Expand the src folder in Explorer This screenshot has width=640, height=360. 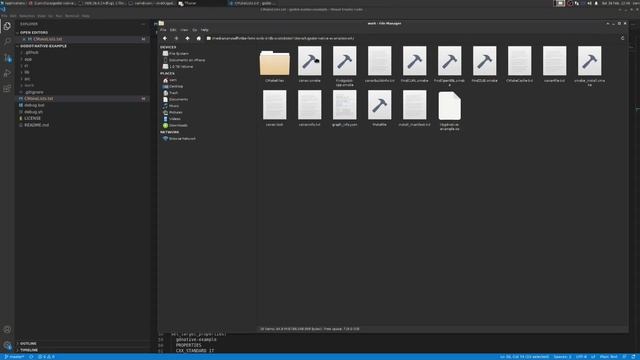coord(27,79)
